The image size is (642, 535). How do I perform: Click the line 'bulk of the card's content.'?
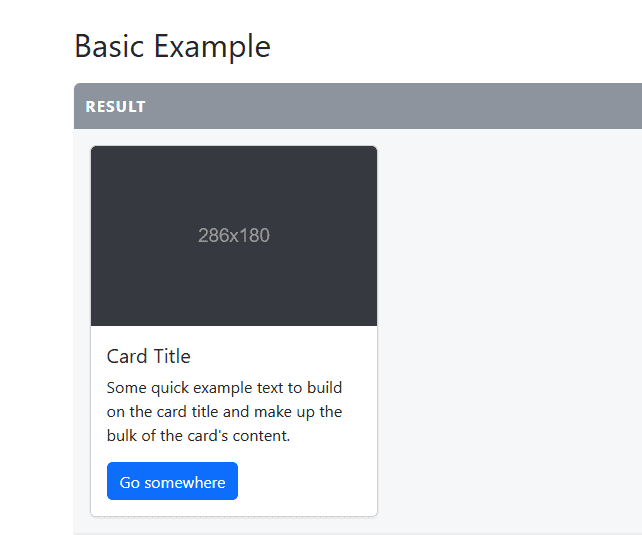click(199, 435)
